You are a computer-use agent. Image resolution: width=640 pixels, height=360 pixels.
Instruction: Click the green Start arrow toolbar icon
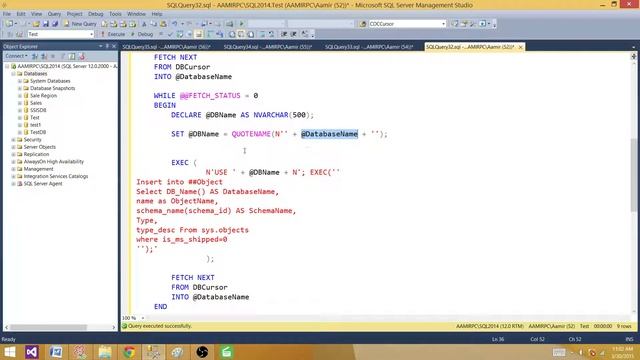(x=241, y=24)
